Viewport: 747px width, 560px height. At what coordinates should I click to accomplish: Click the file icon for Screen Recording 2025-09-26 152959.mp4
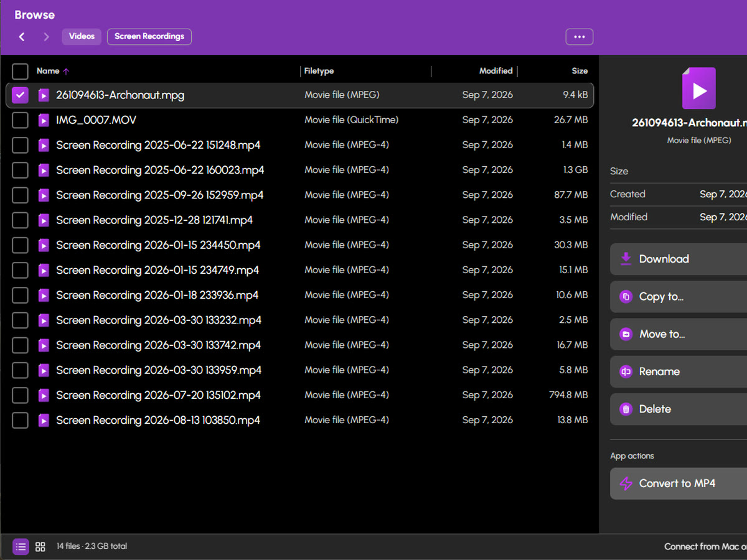[x=44, y=195]
